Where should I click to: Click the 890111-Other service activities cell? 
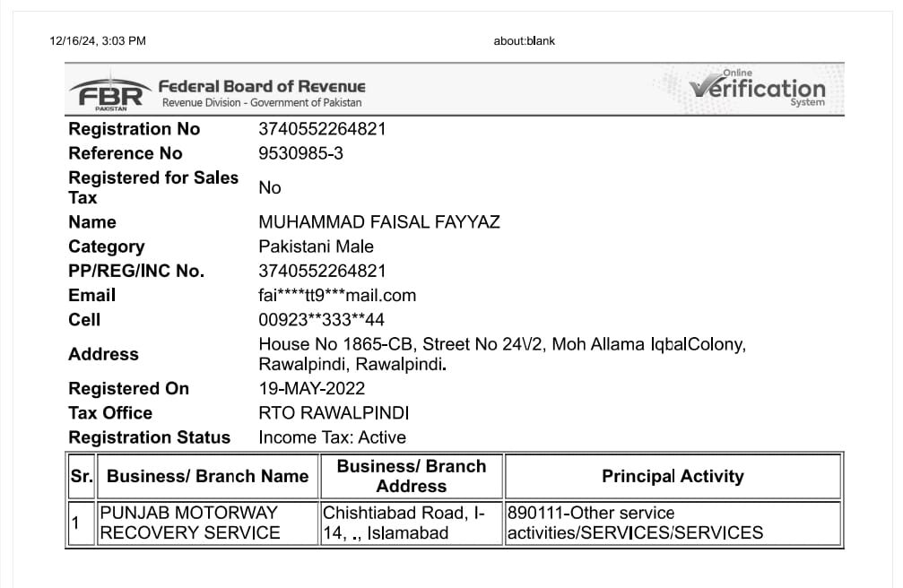pos(635,523)
